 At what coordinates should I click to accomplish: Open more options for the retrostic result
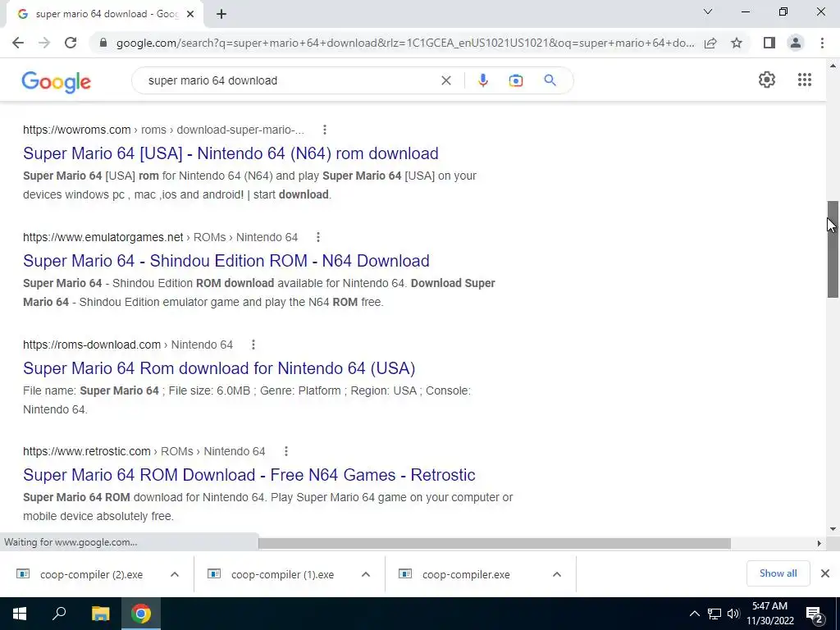click(x=286, y=451)
